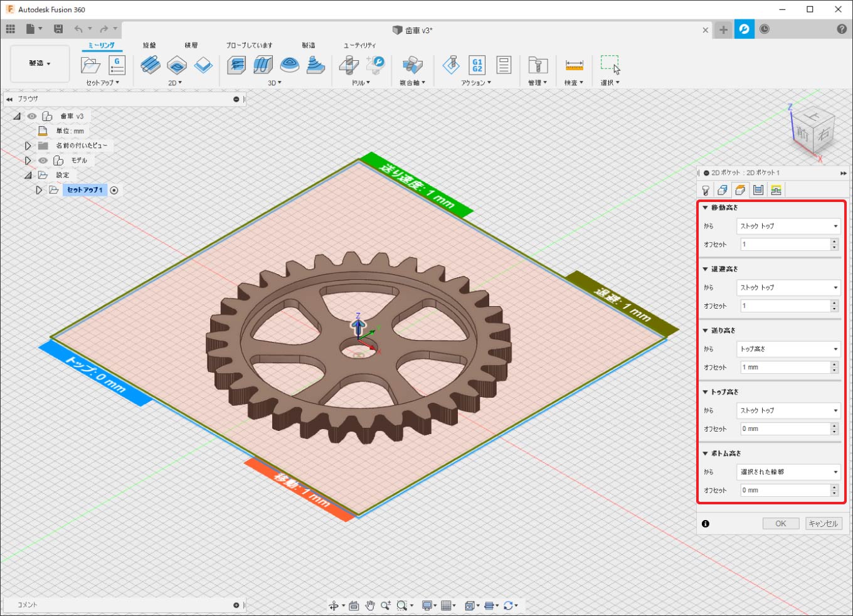Switch to the ユーティリティ ribbon tab

[359, 45]
